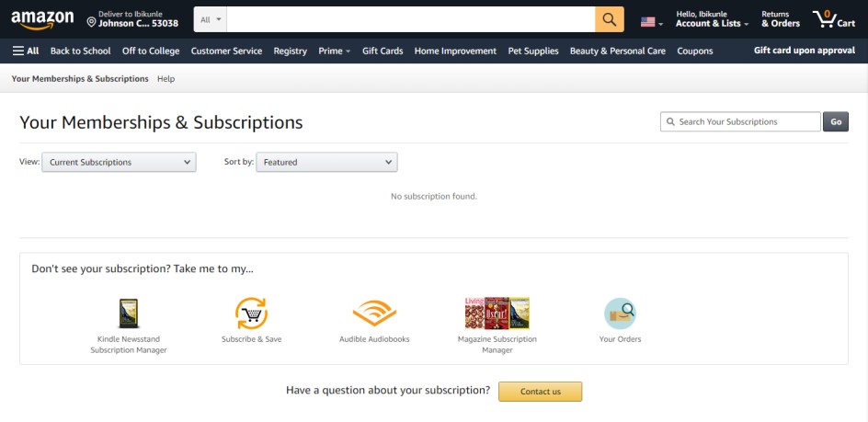Click the Contact us button

pos(541,392)
